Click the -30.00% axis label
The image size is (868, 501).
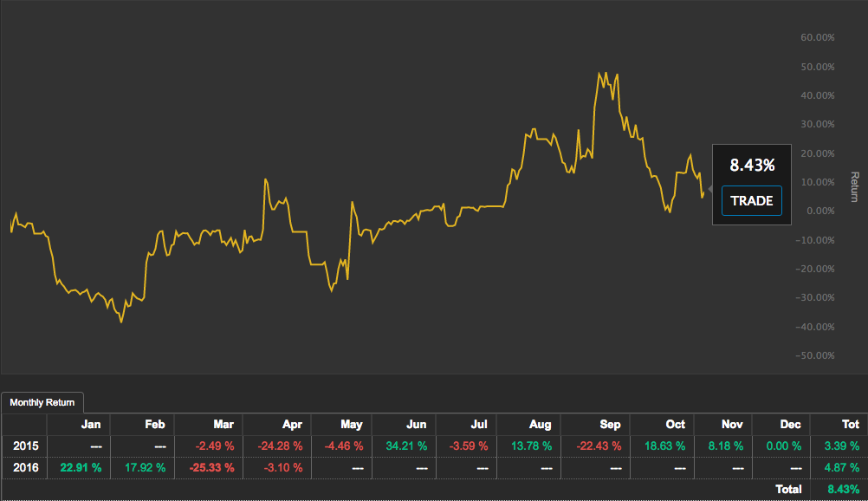(x=815, y=297)
